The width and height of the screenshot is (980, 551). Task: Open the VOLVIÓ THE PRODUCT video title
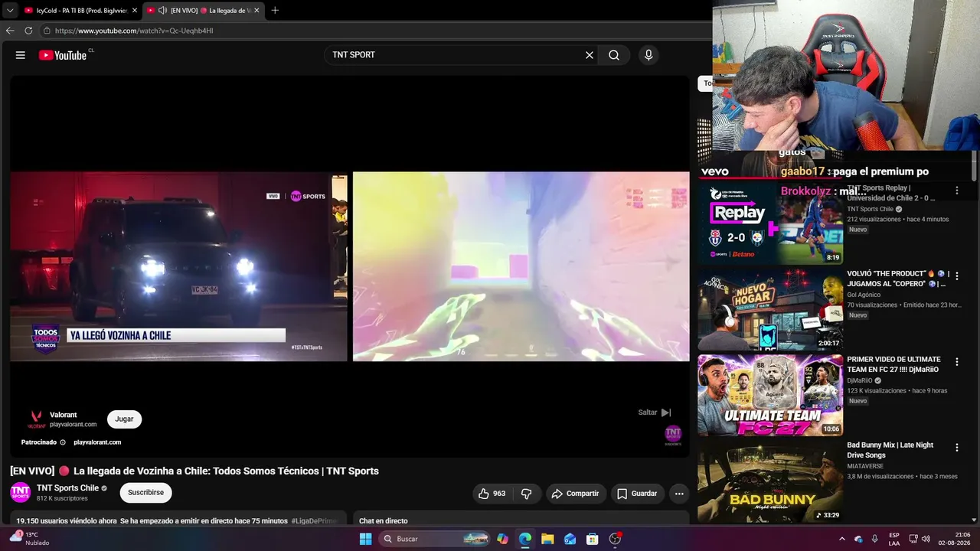pos(898,279)
